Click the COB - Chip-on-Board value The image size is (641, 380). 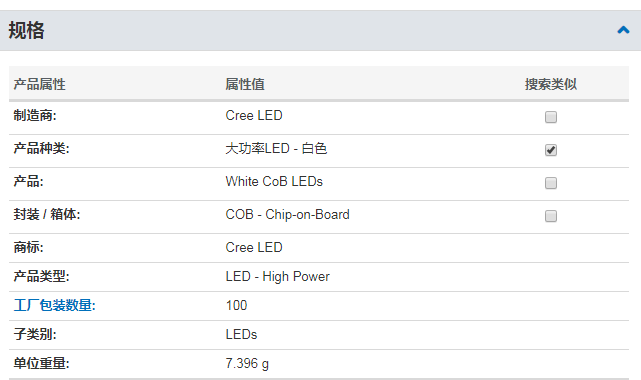(287, 215)
